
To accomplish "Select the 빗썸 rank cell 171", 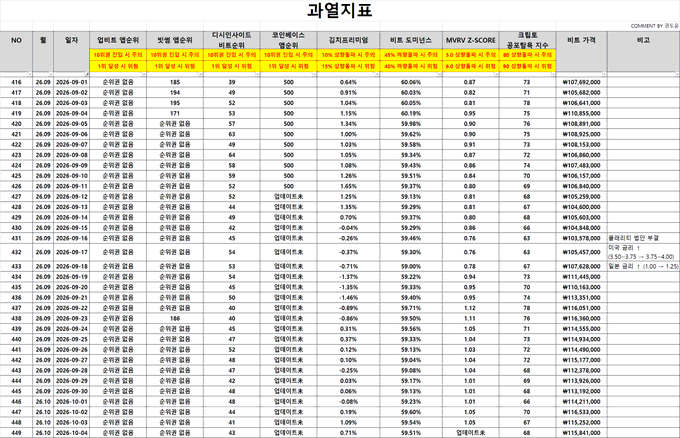I will click(x=175, y=113).
